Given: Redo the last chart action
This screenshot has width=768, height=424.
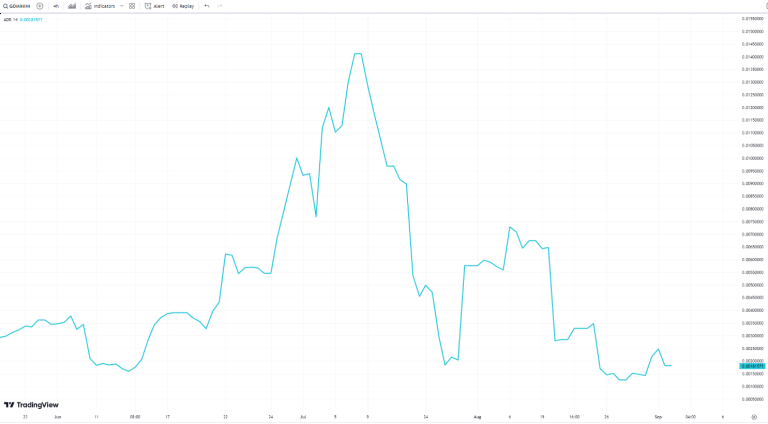Looking at the screenshot, I should [x=220, y=6].
